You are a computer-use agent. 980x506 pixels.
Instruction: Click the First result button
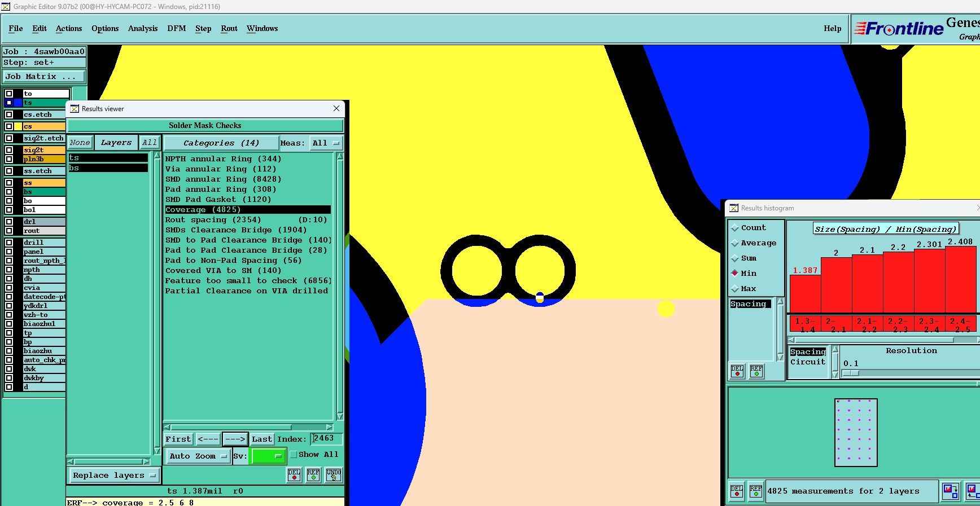click(x=178, y=439)
